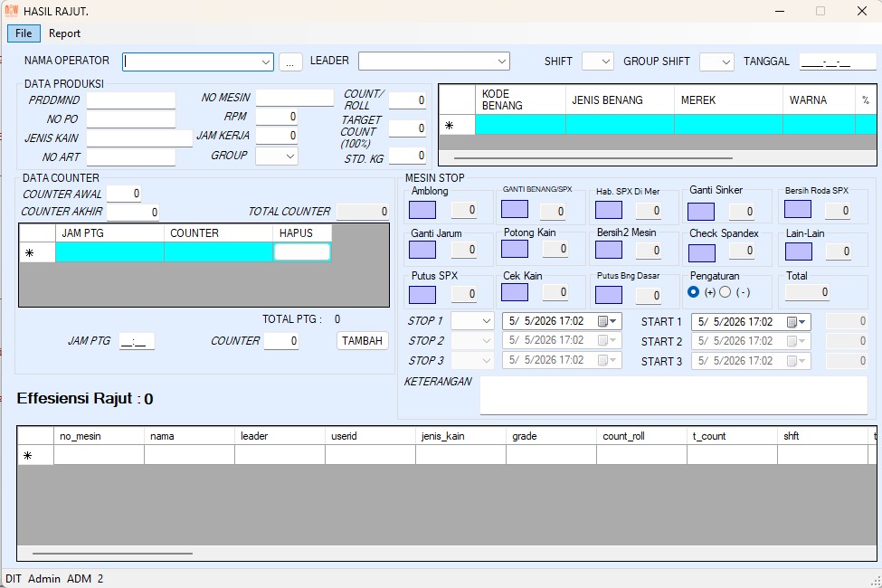Select the Pengaturan (+) radio button
This screenshot has height=588, width=882.
[694, 292]
